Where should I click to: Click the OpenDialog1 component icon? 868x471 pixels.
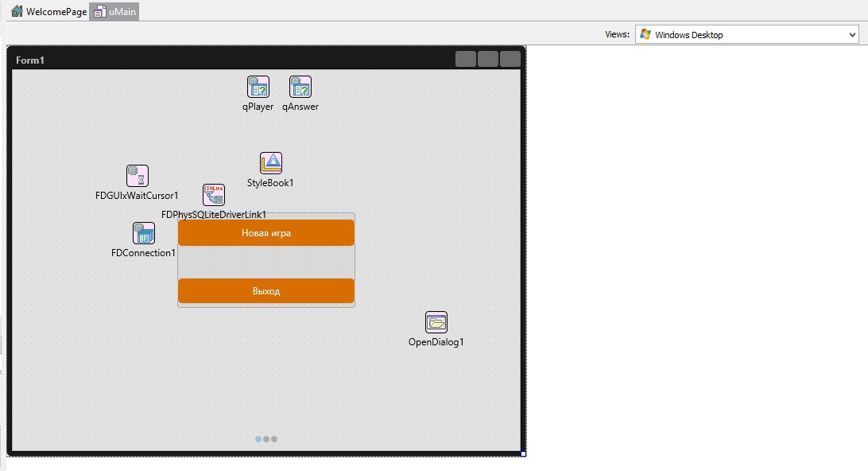(436, 321)
